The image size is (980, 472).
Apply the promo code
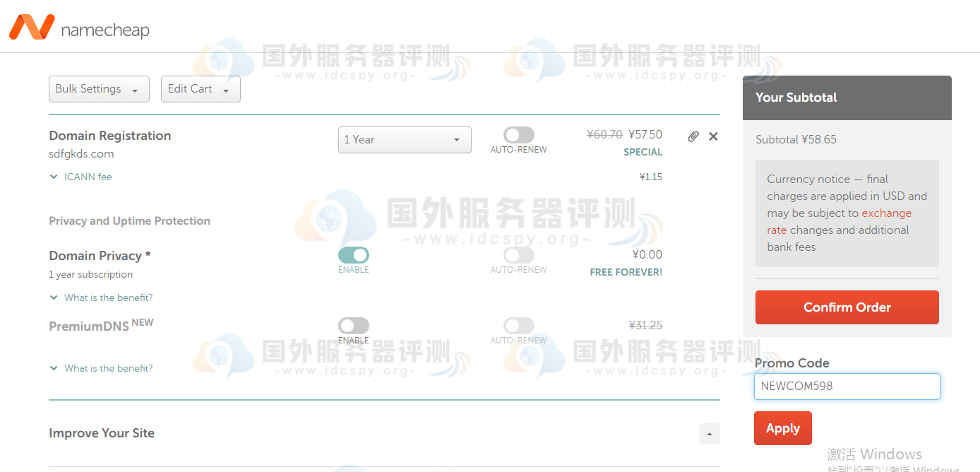tap(783, 428)
